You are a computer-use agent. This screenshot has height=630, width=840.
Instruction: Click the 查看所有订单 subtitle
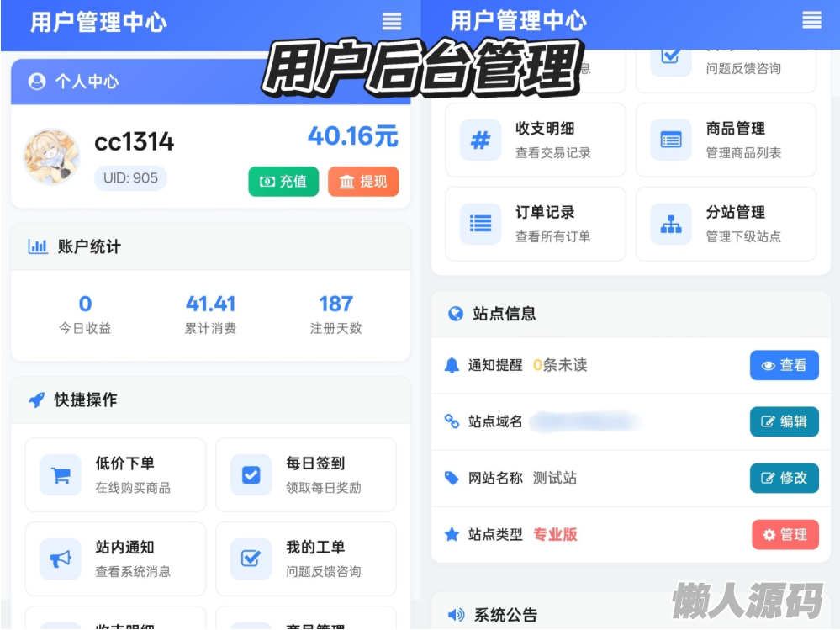coord(553,236)
